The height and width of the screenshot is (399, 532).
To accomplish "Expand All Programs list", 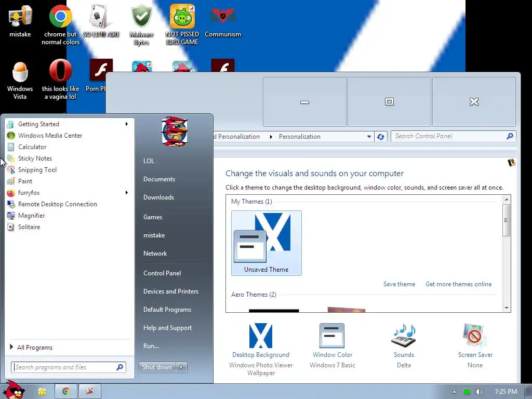I will pos(31,348).
